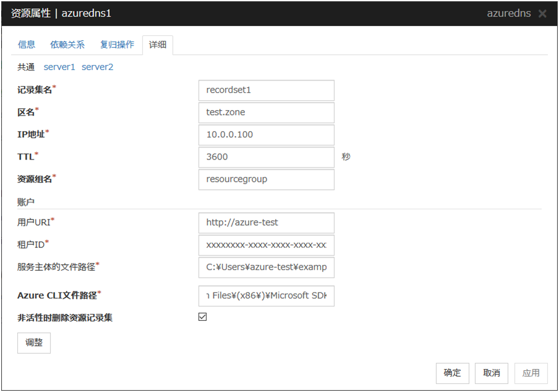Open the 依赖关系 tab
This screenshot has width=559, height=392.
click(67, 45)
